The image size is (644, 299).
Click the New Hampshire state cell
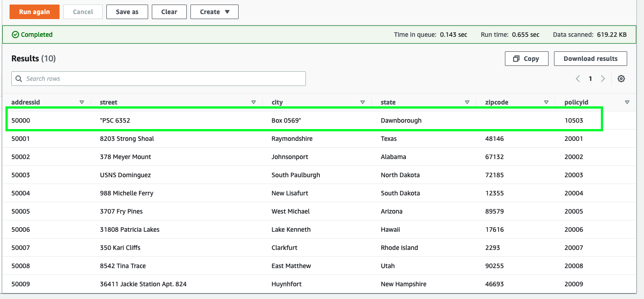[404, 284]
